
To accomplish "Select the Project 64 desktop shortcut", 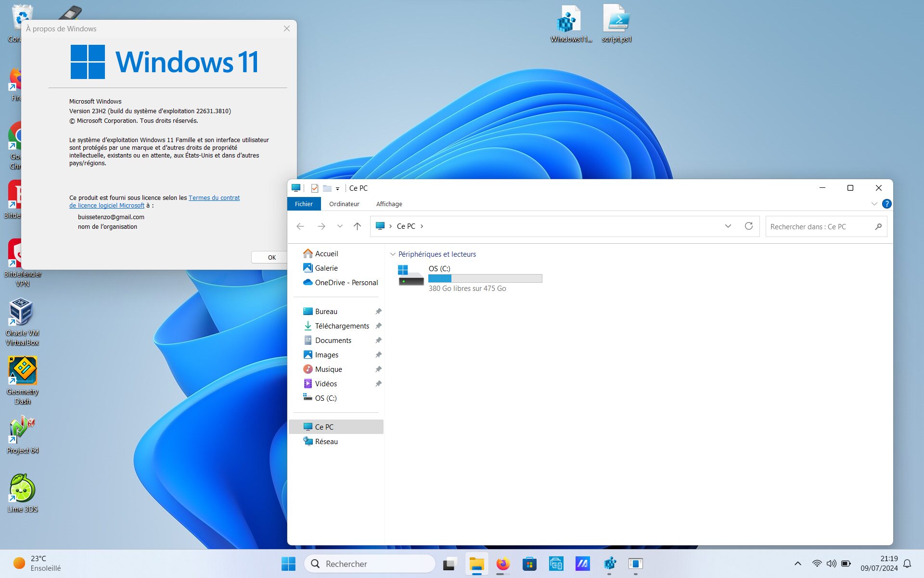I will (22, 435).
